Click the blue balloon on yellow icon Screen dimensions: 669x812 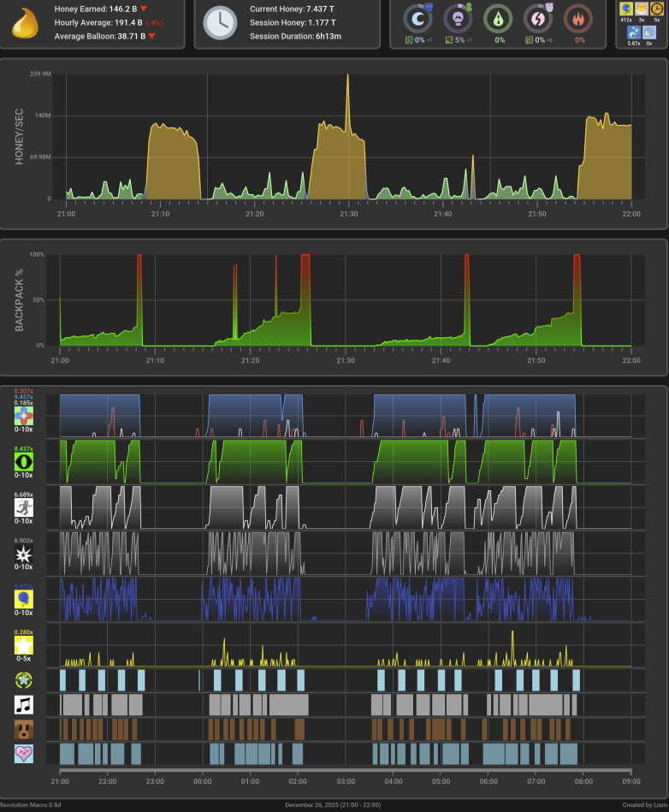click(23, 599)
